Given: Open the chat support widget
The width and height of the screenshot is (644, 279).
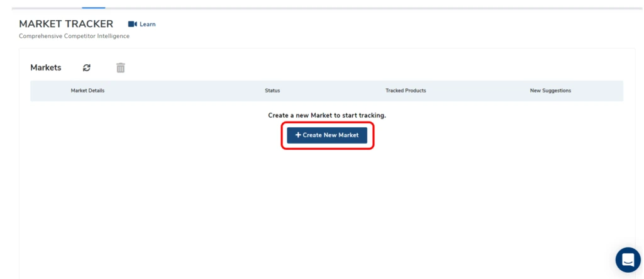Looking at the screenshot, I should (x=627, y=259).
